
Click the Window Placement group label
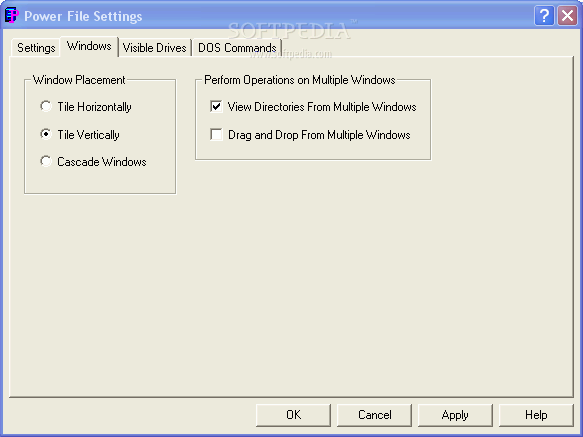[79, 80]
